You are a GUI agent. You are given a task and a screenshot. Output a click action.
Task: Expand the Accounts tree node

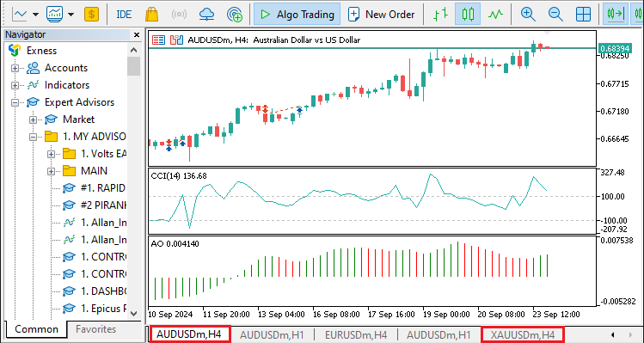click(x=15, y=68)
